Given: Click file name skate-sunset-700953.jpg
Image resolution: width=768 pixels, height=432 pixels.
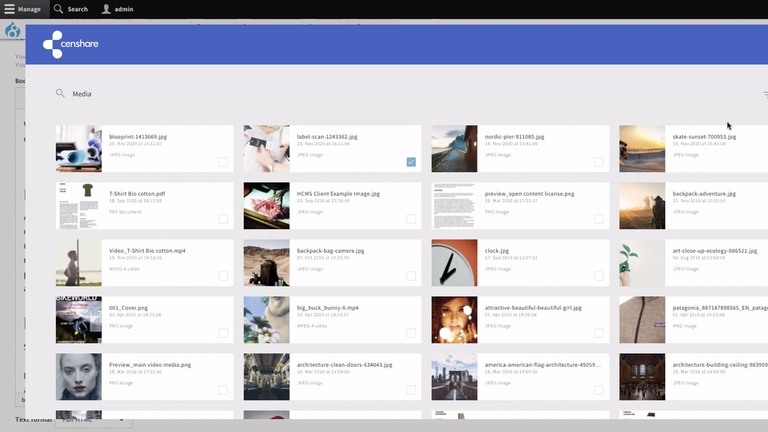Looking at the screenshot, I should click(704, 137).
